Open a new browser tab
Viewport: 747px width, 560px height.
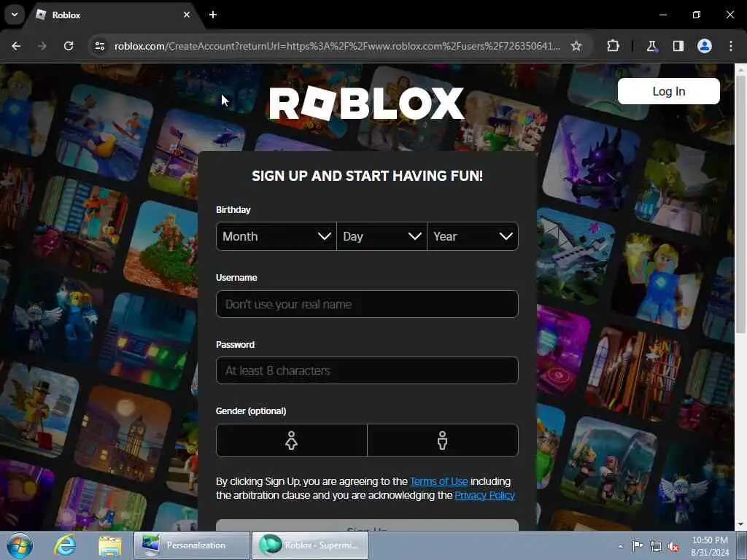pos(213,15)
